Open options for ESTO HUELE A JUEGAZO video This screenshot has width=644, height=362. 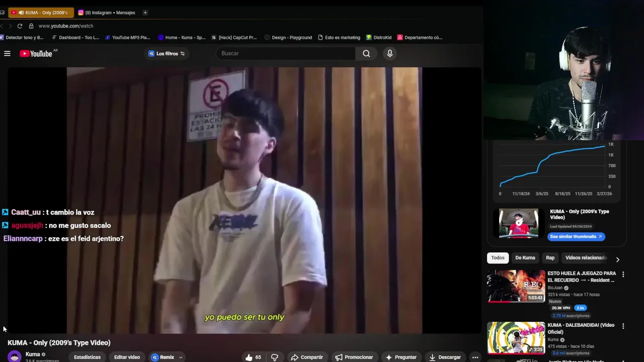[623, 275]
